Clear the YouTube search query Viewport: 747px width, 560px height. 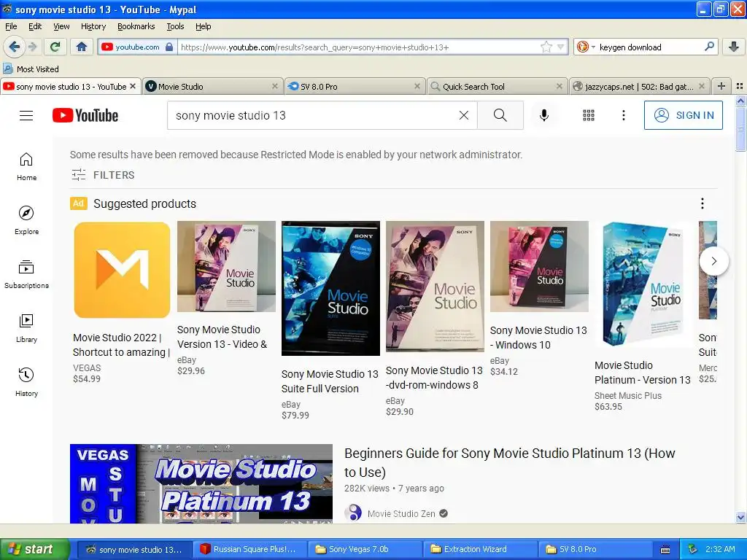pos(463,115)
